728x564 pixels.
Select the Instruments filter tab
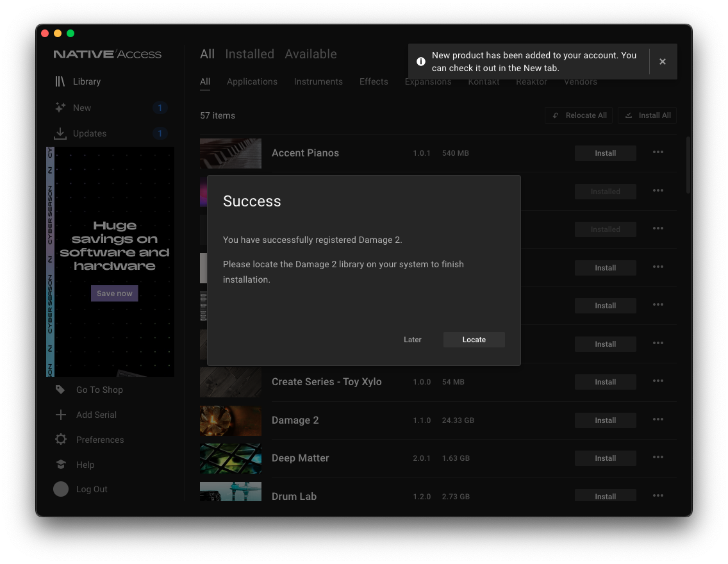(318, 81)
